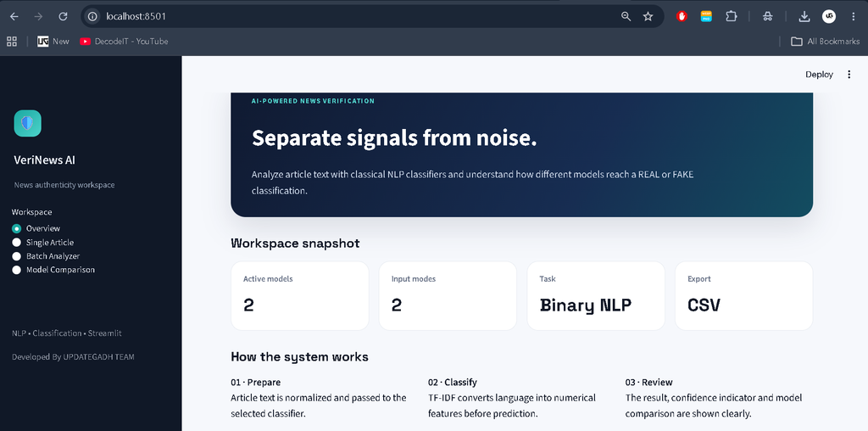
Task: Click the NLP • Classification • Streamlit text
Action: click(66, 333)
